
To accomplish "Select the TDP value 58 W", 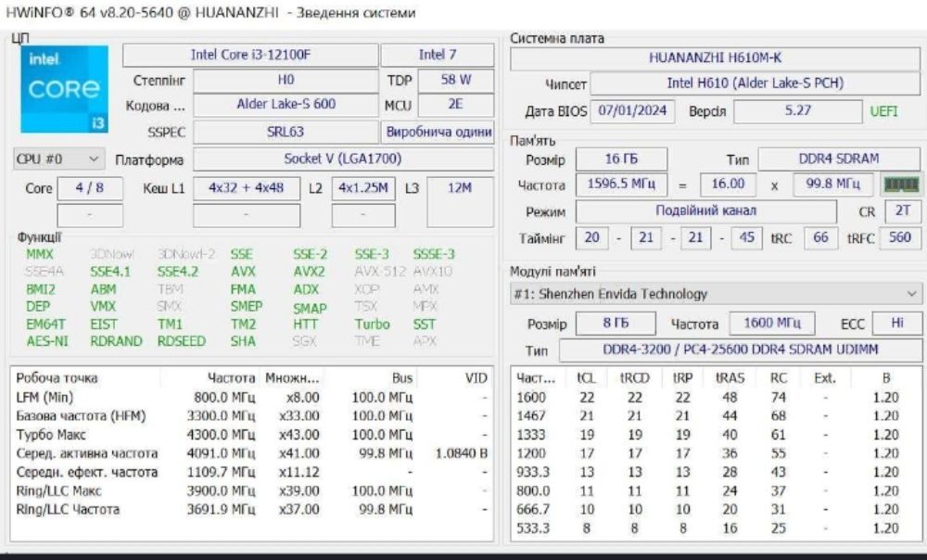I will 456,81.
